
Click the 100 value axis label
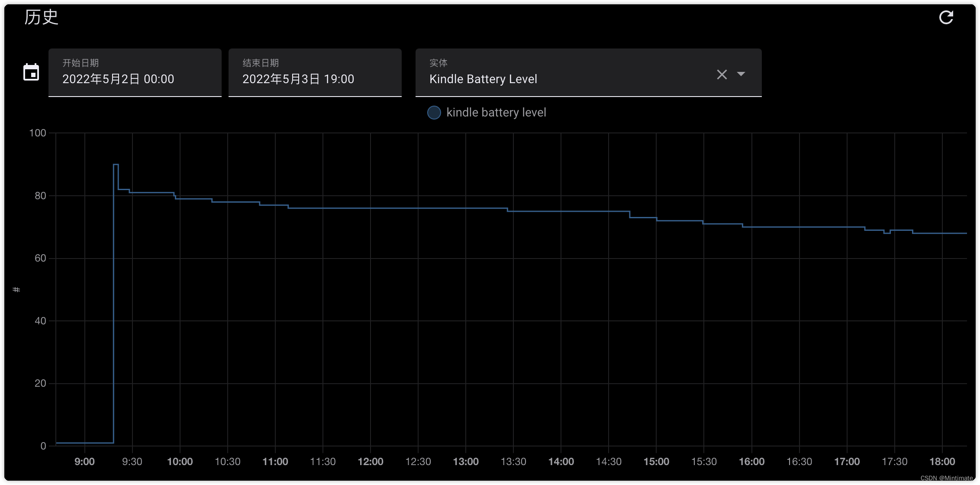pos(38,133)
